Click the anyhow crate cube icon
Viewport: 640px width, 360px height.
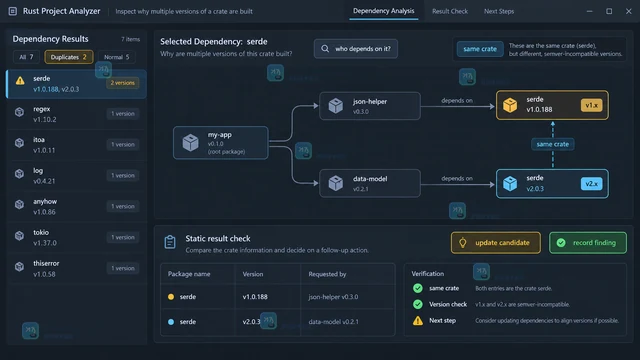pos(19,204)
